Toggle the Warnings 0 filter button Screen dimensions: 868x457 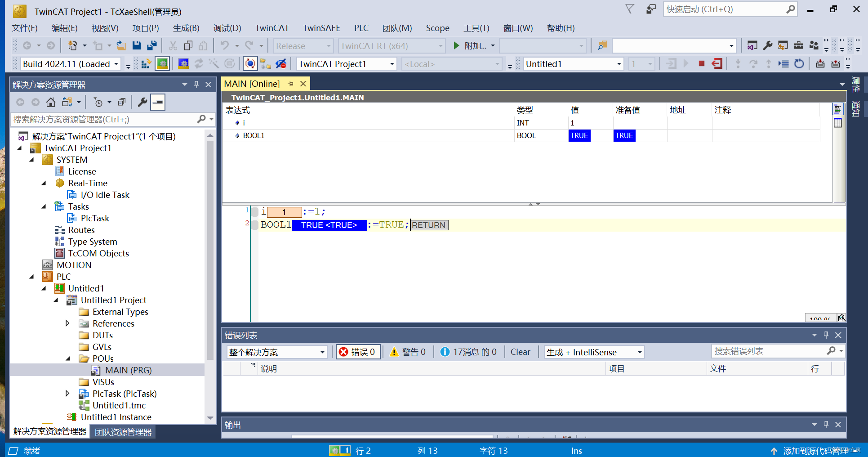[408, 352]
